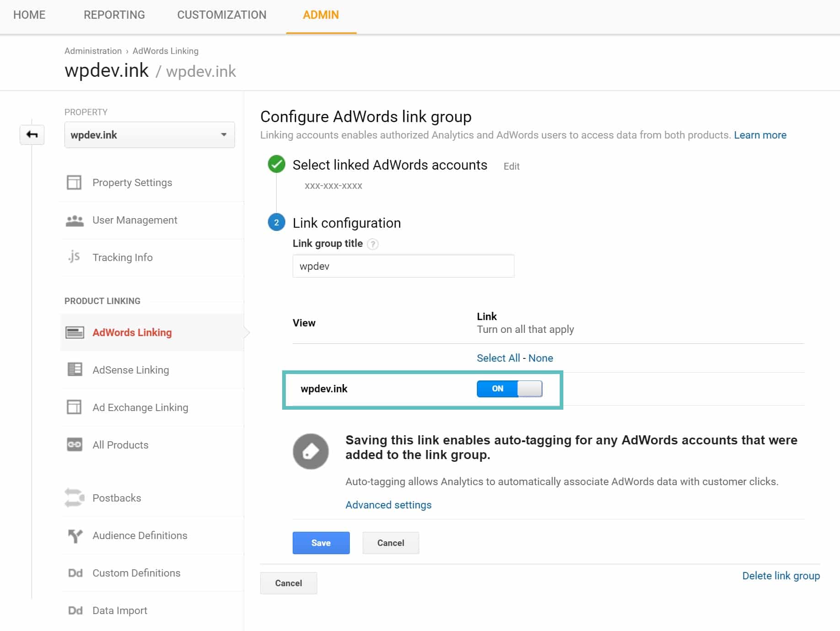Select Ad Exchange Linking
The image size is (840, 631).
pyautogui.click(x=140, y=407)
